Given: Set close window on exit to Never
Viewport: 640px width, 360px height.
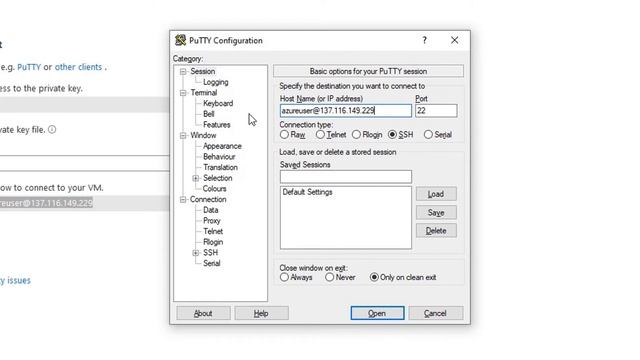Looking at the screenshot, I should pos(329,277).
